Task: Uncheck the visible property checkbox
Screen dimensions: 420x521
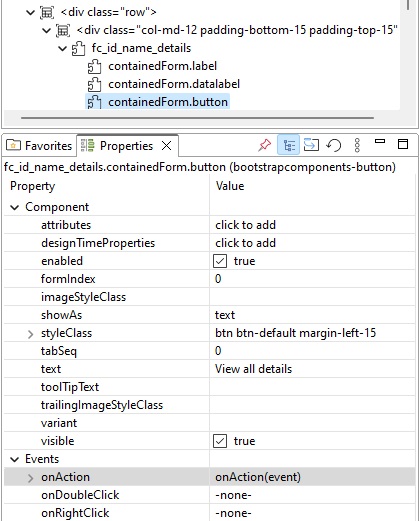Action: click(x=220, y=441)
